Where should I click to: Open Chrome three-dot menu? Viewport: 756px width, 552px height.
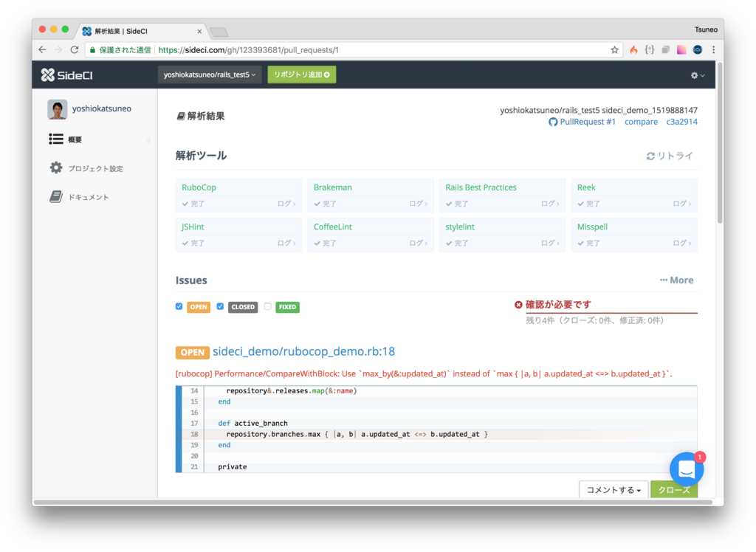click(x=714, y=49)
